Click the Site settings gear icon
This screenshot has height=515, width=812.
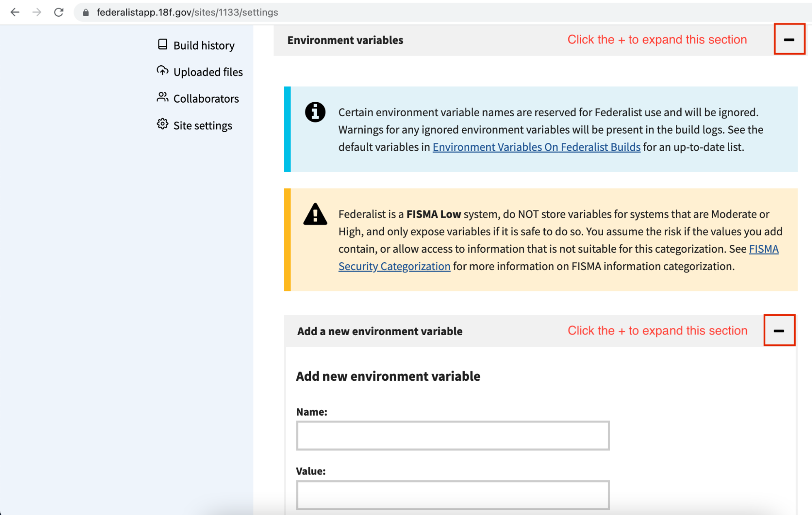pos(162,124)
